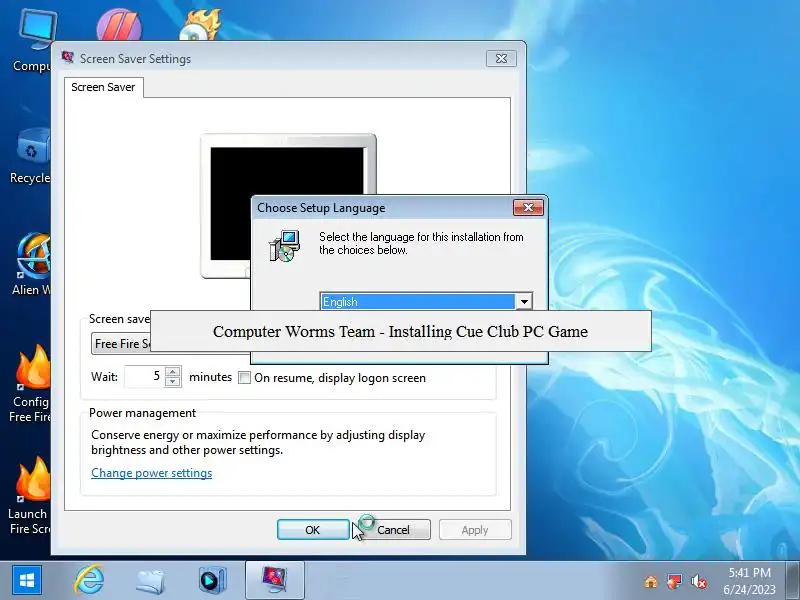Click the Windows Start button
The height and width of the screenshot is (600, 800).
click(x=27, y=580)
